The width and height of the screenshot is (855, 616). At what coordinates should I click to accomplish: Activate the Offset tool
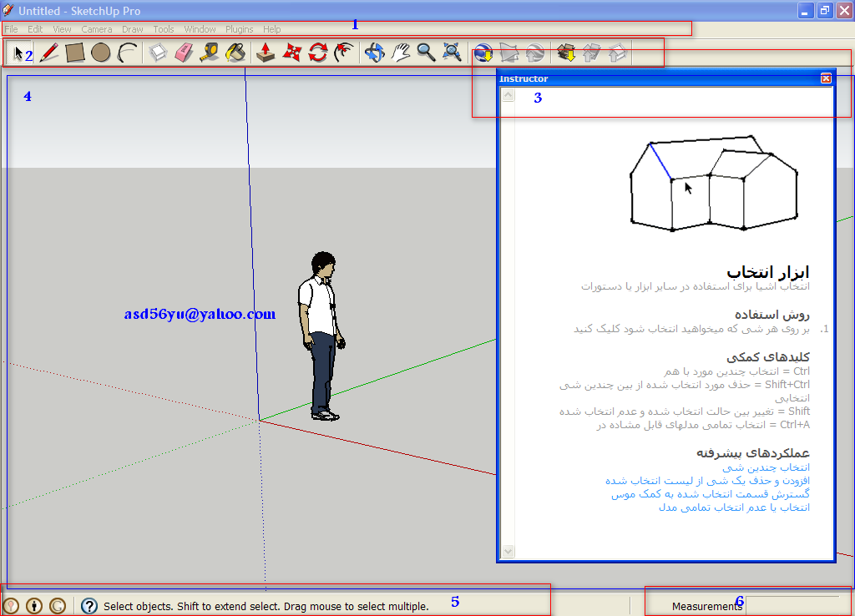pos(343,53)
